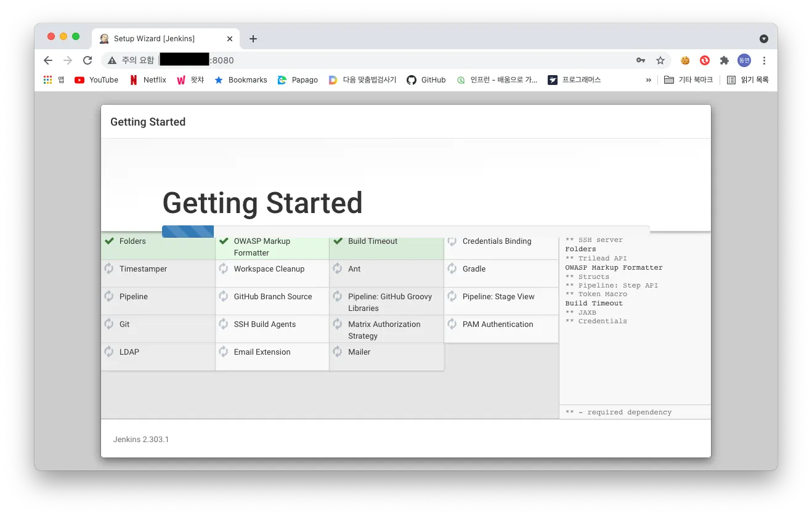Open the saved passwords key icon
The image size is (812, 516).
[x=641, y=60]
